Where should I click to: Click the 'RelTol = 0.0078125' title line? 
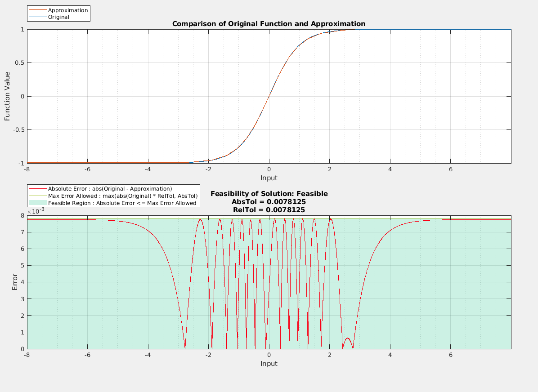click(269, 209)
